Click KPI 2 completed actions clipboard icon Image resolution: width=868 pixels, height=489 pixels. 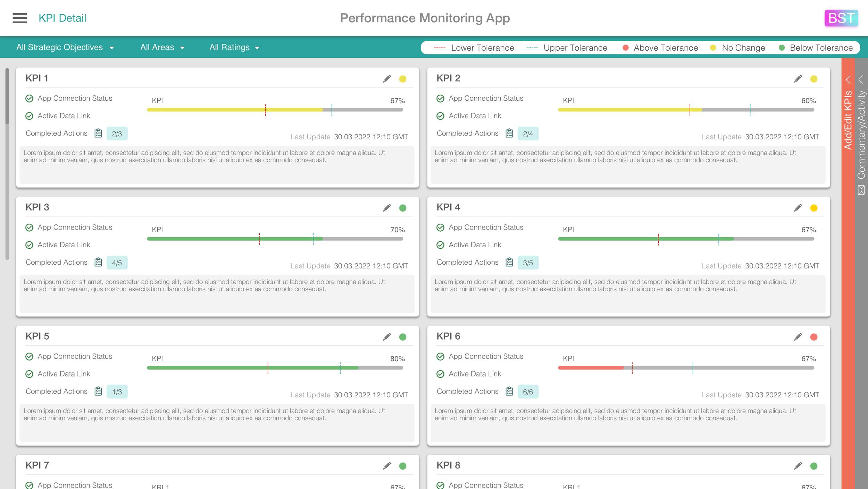tap(509, 133)
